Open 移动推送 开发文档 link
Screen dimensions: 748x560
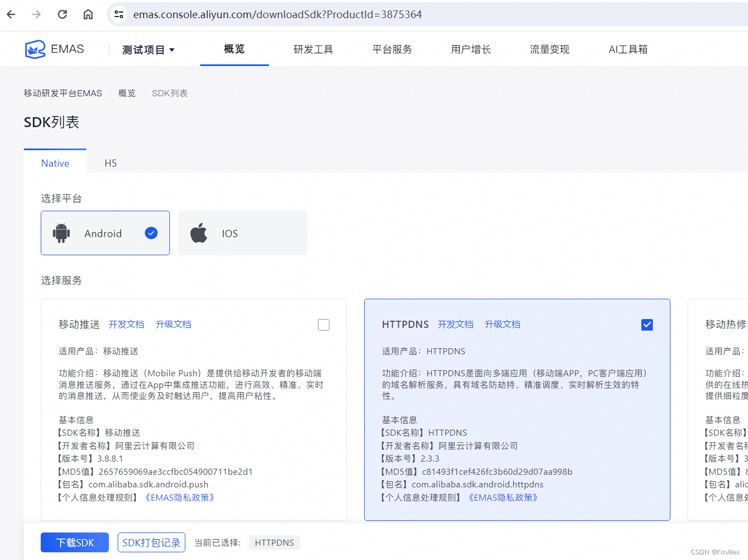(127, 324)
